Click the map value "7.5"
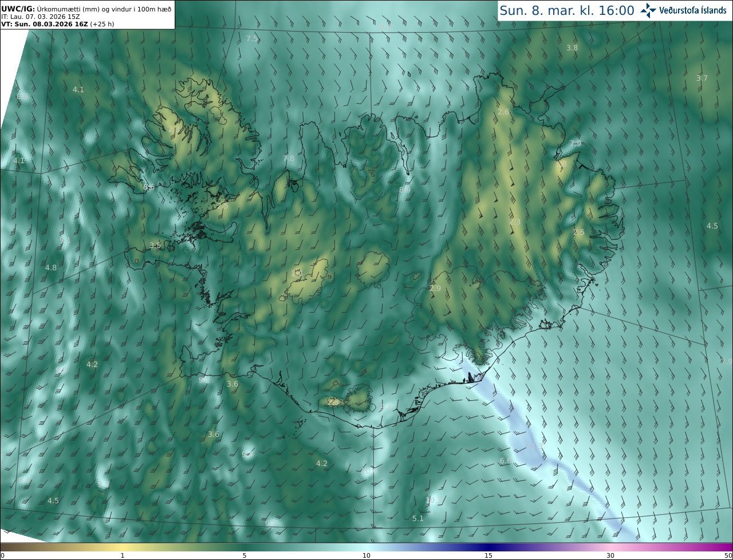The image size is (733, 560). point(252,38)
